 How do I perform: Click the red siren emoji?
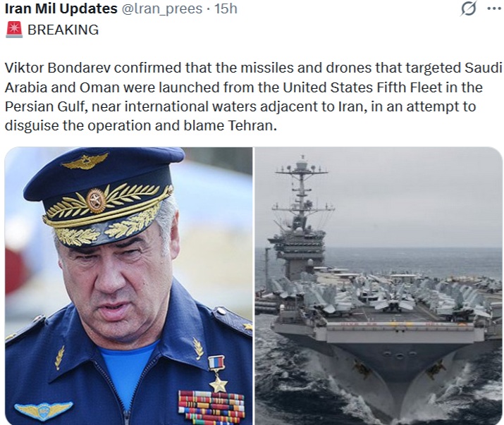pyautogui.click(x=13, y=30)
